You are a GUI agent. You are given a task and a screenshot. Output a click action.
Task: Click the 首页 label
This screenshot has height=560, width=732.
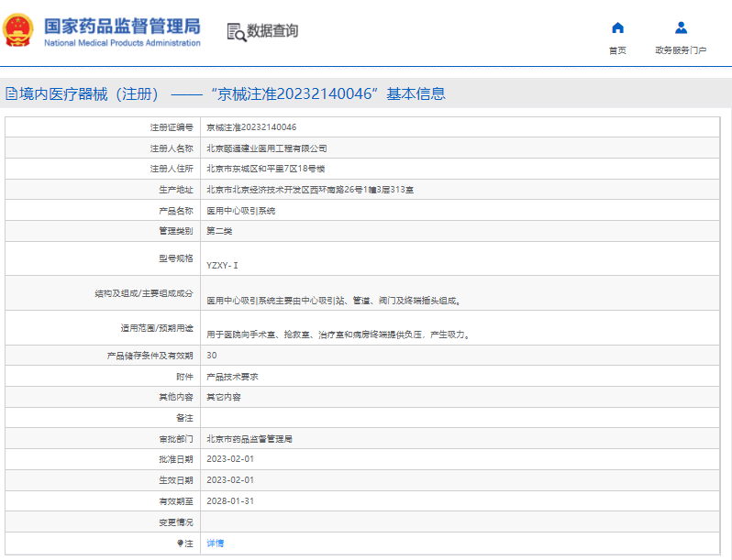coord(617,50)
